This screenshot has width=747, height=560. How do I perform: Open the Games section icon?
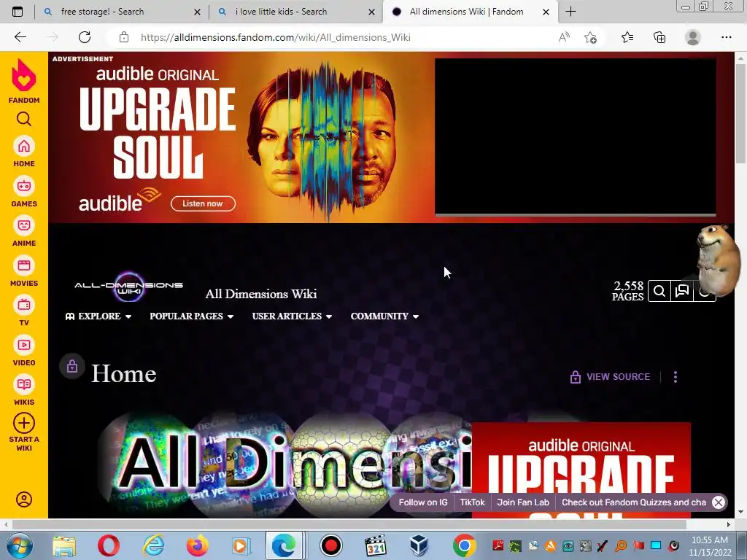(x=24, y=186)
